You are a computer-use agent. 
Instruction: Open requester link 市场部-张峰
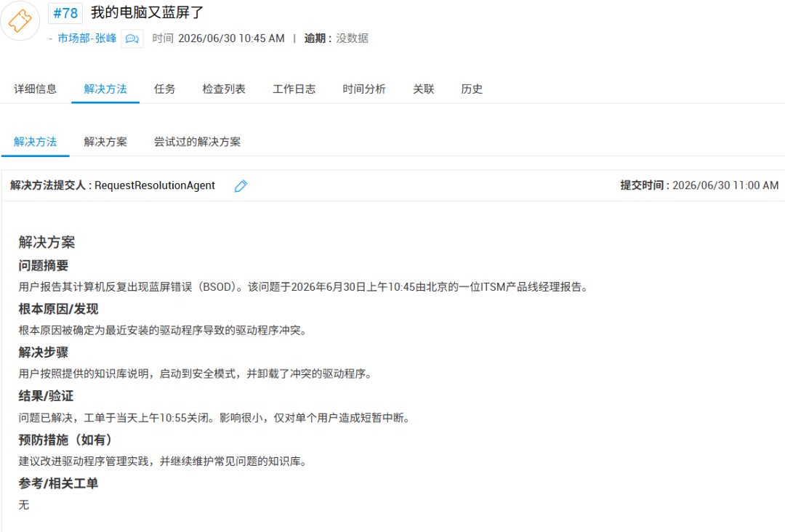coord(87,39)
